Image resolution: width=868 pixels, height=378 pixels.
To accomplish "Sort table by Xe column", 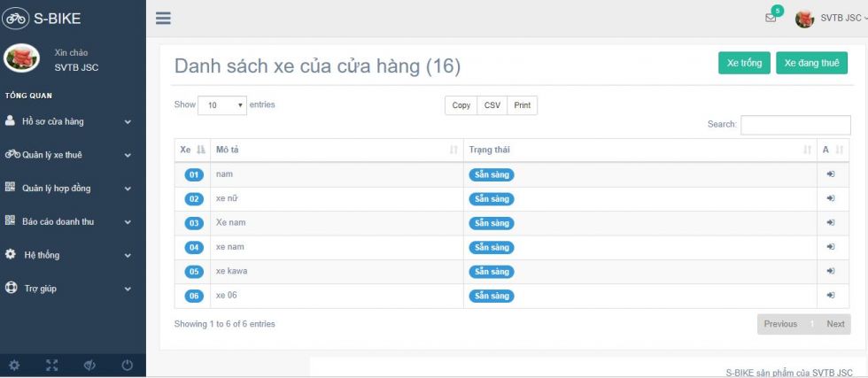I will click(192, 150).
